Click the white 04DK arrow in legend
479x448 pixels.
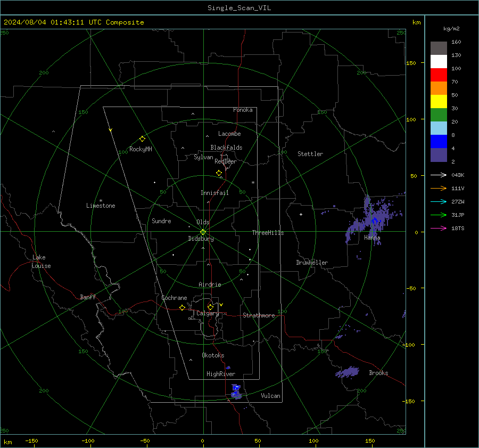coord(439,175)
